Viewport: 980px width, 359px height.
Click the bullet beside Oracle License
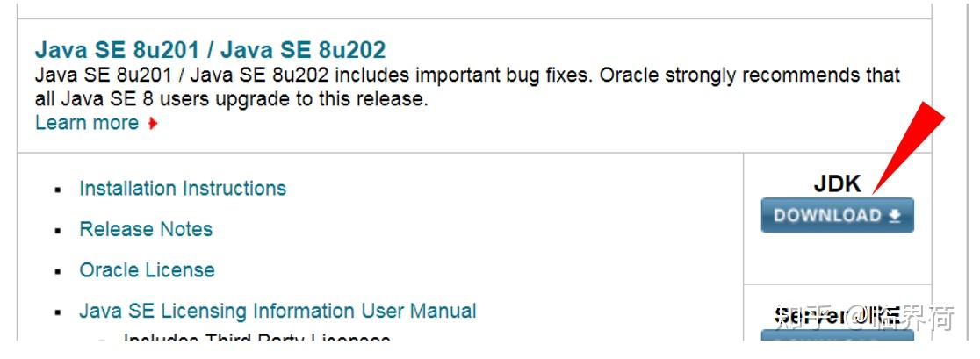coord(58,271)
